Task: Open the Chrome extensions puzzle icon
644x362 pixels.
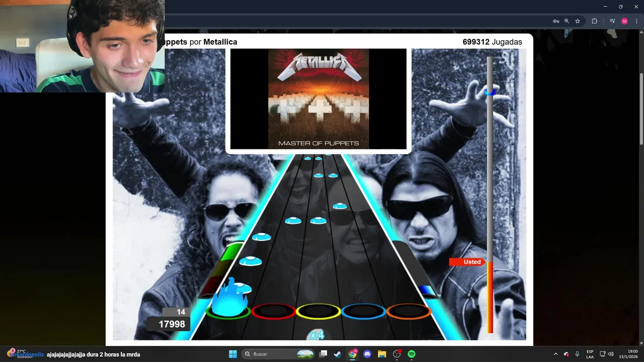Action: click(x=594, y=21)
